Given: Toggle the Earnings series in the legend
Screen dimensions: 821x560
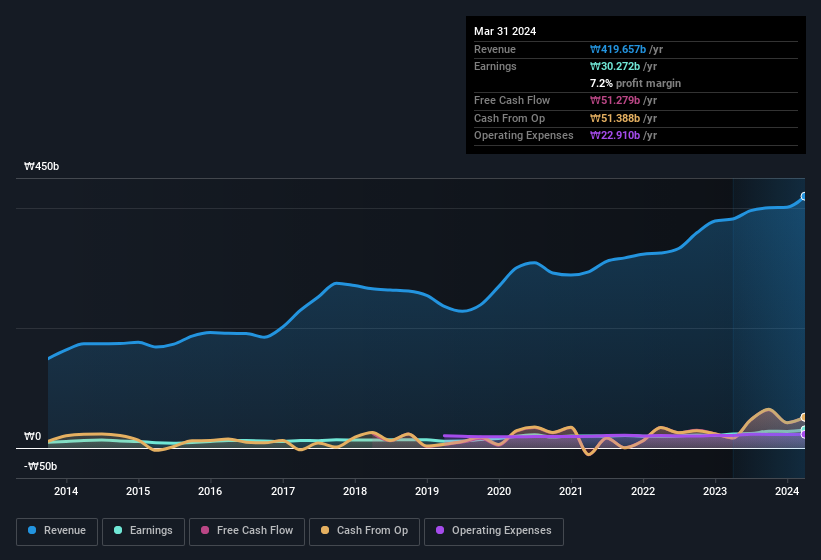Looking at the screenshot, I should click(x=143, y=531).
